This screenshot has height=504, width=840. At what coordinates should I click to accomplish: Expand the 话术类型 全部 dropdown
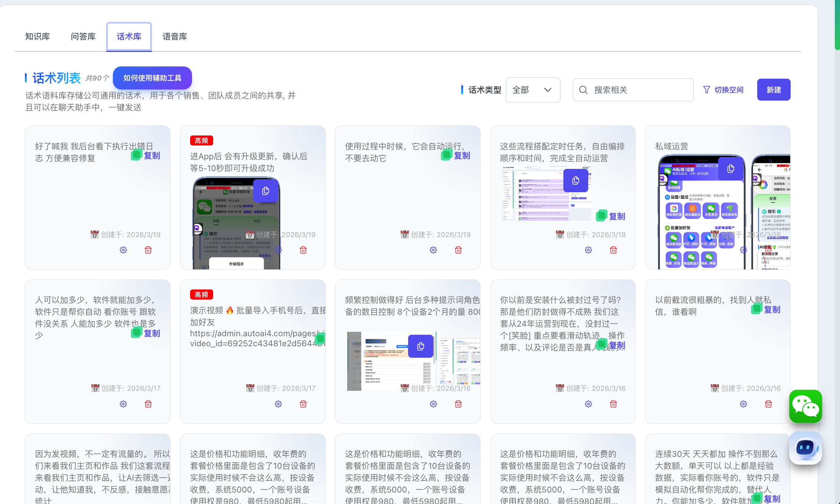pos(533,90)
